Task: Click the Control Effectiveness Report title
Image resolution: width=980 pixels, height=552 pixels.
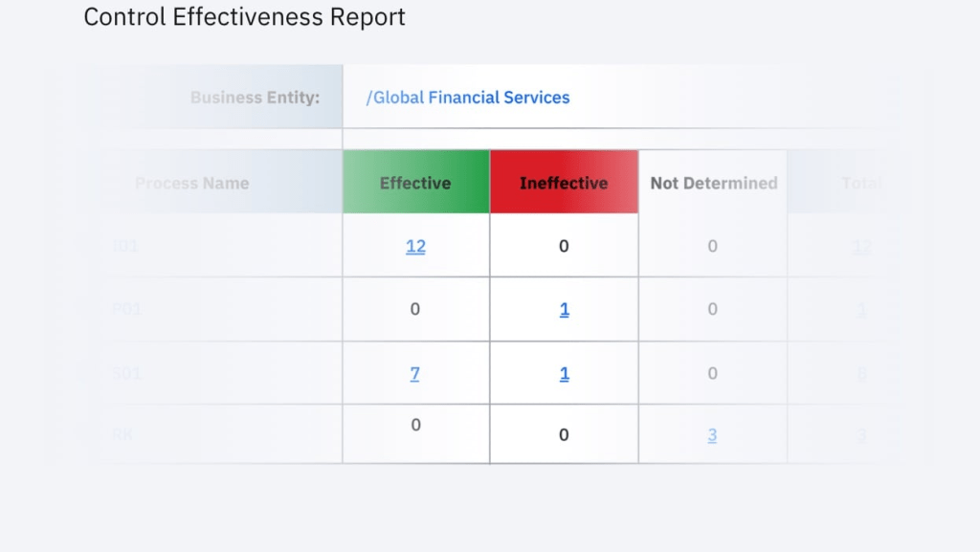Action: pos(244,16)
